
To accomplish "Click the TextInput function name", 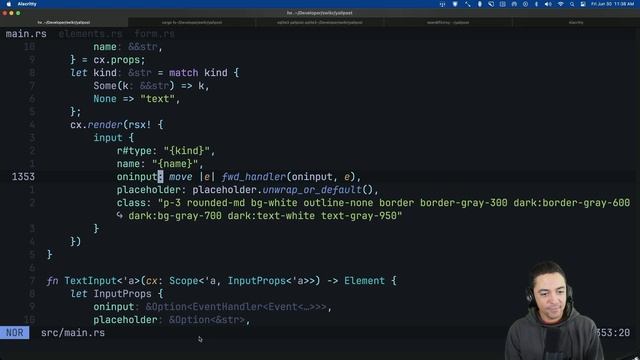I will point(90,281).
